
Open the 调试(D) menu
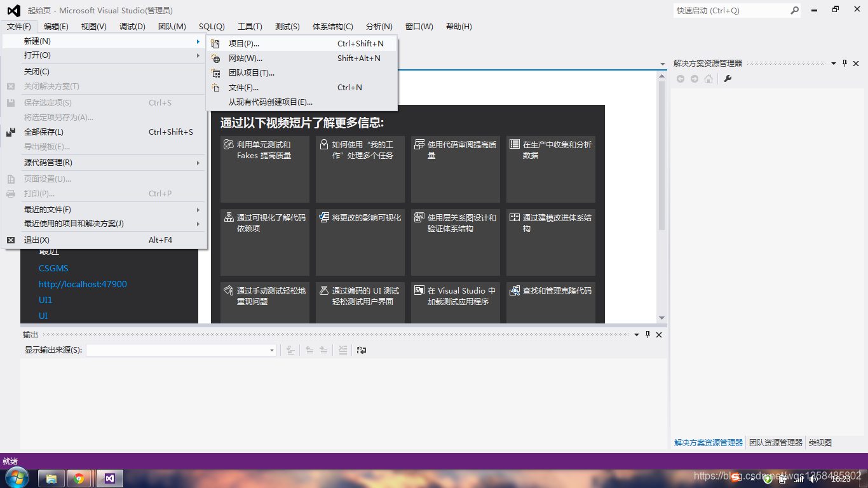[x=132, y=26]
